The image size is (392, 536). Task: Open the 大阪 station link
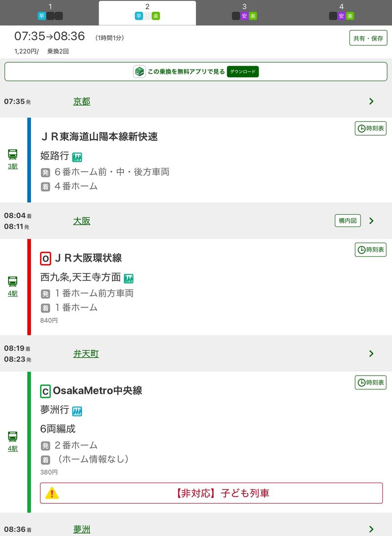click(82, 221)
